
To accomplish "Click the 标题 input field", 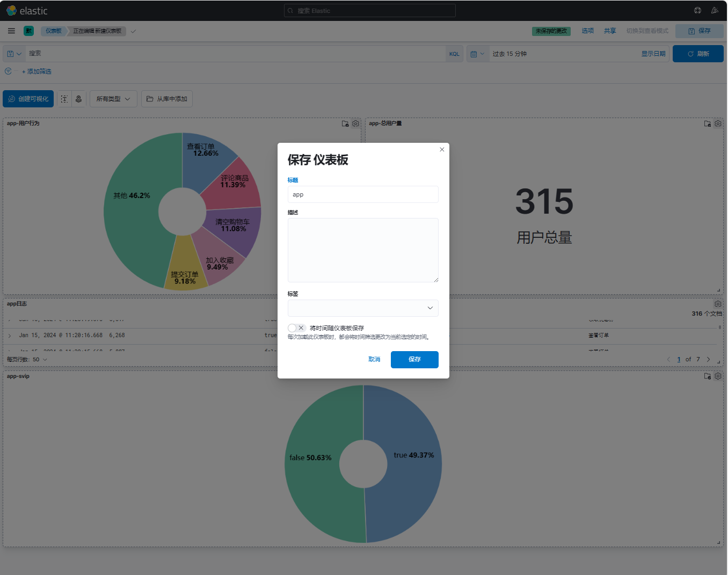I will click(x=363, y=194).
